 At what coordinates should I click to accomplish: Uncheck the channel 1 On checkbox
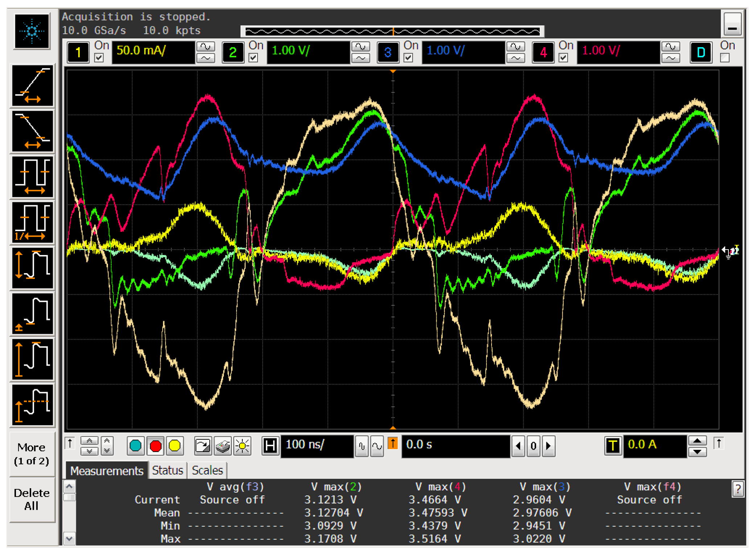tap(99, 58)
